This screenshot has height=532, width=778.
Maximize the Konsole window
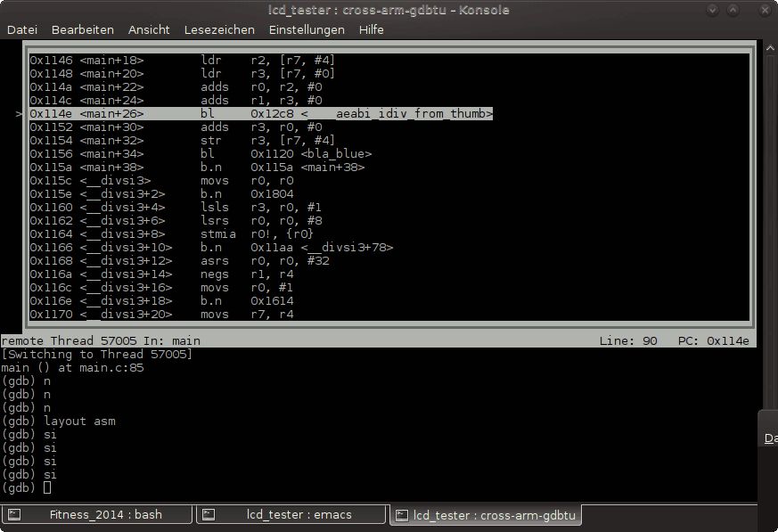(733, 10)
